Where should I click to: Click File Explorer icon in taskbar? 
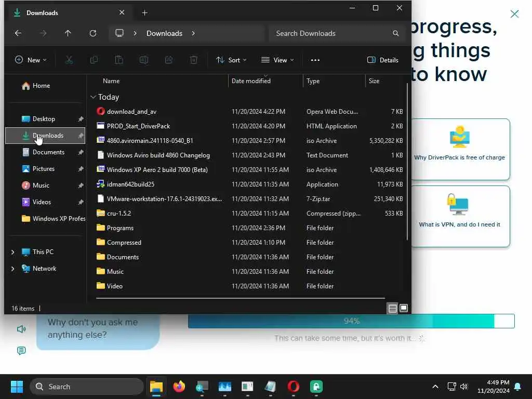(x=156, y=387)
